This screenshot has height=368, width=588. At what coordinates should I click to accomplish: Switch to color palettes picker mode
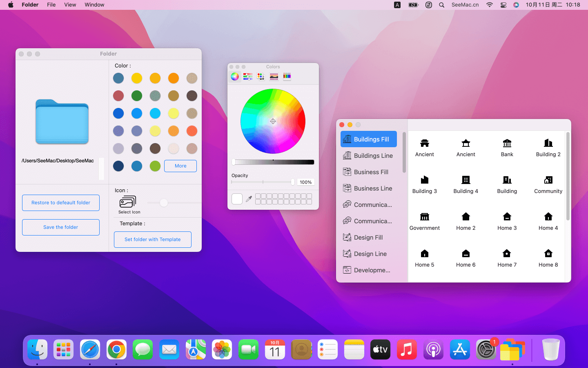[261, 76]
